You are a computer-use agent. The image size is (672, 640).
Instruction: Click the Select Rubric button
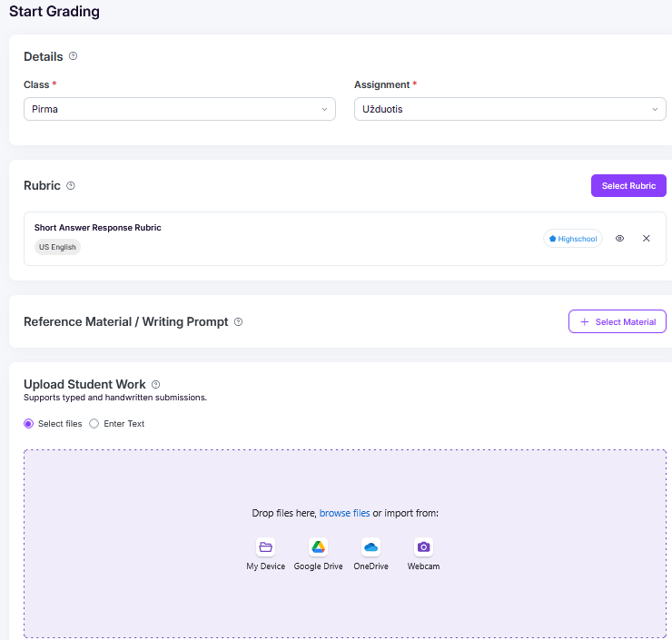pyautogui.click(x=628, y=186)
